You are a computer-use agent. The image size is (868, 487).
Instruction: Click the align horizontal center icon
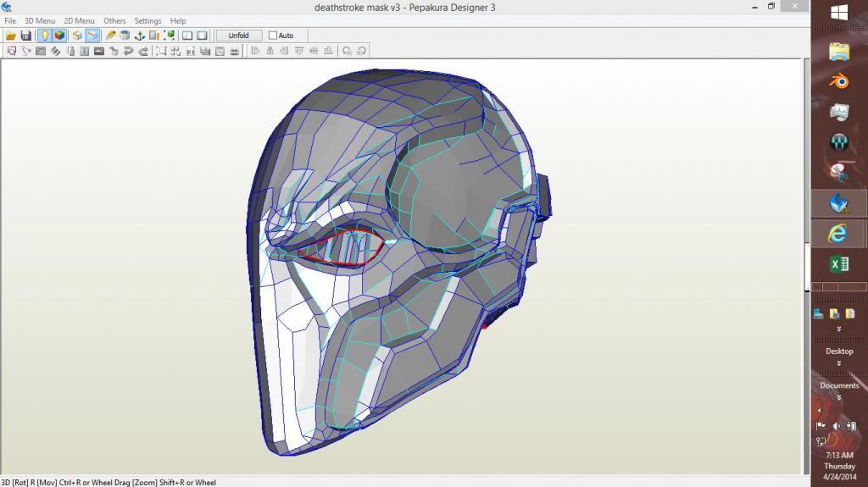click(270, 51)
